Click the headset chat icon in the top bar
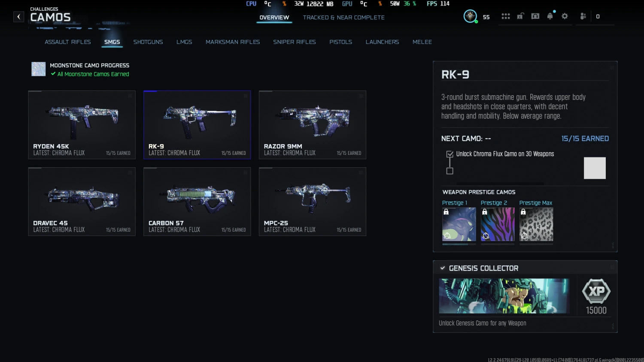The height and width of the screenshot is (362, 644). pyautogui.click(x=535, y=16)
